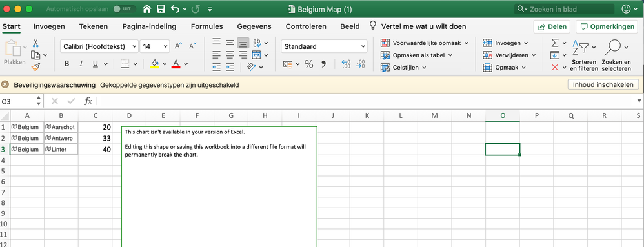Screen dimensions: 644x247
Task: Click the merge and center icon
Action: click(x=256, y=55)
